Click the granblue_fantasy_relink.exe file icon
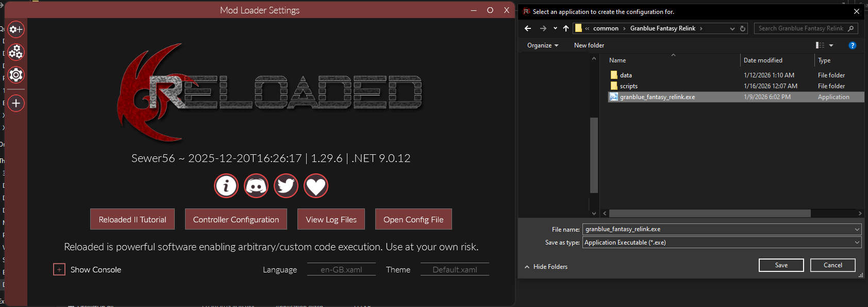 point(613,97)
